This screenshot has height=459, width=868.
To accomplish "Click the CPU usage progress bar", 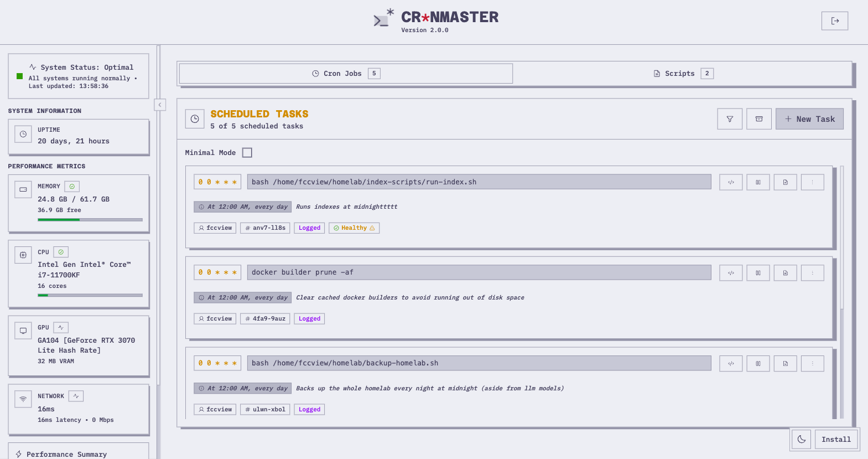I will [x=90, y=295].
